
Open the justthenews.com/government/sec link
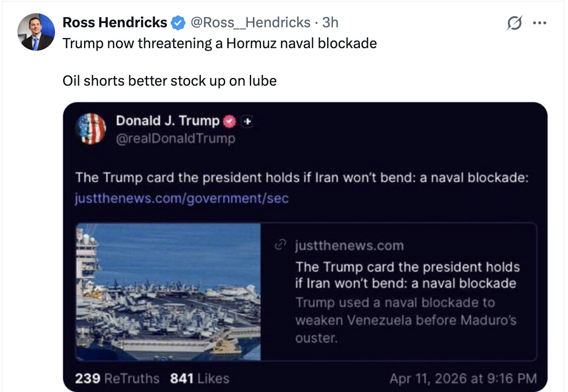coord(182,198)
